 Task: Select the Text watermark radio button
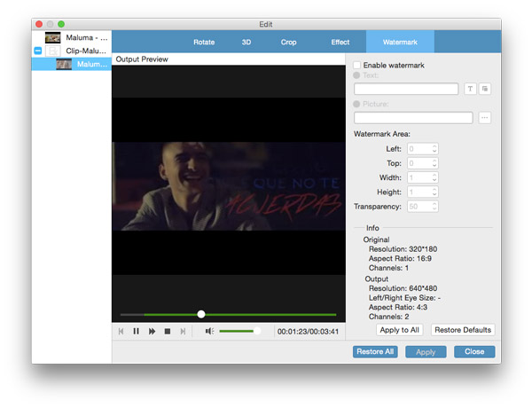tap(356, 75)
